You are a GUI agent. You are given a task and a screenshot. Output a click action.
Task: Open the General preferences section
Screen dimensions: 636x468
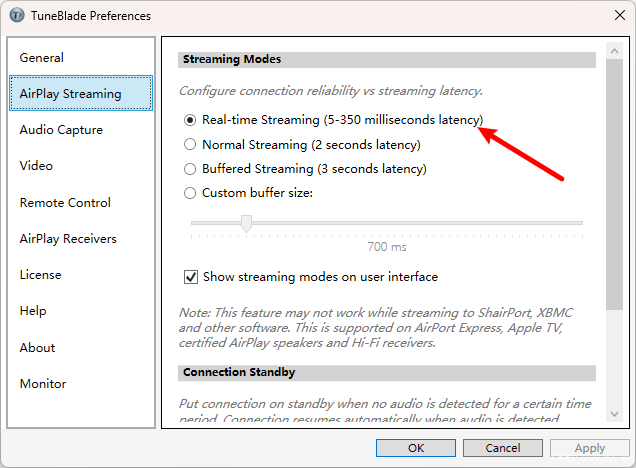[x=81, y=58]
